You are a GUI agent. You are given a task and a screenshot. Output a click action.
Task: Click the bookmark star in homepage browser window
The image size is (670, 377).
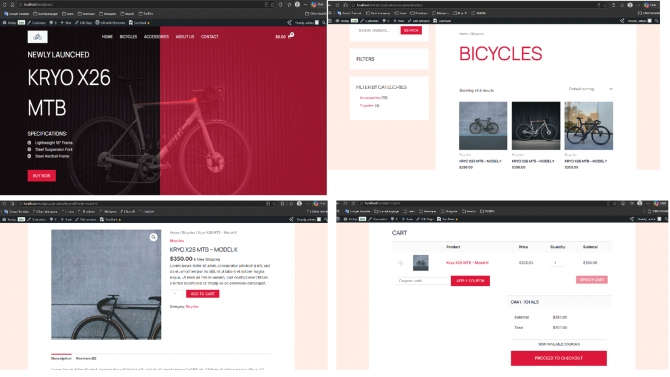click(x=273, y=5)
